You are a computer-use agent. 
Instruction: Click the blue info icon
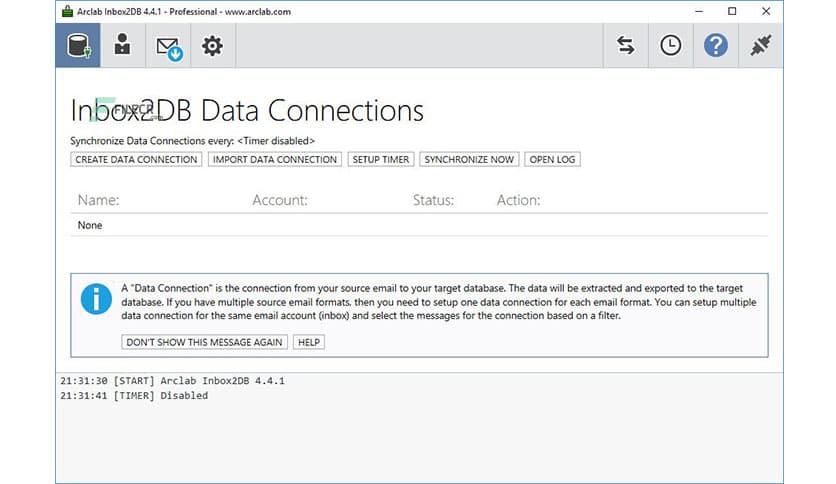point(96,299)
